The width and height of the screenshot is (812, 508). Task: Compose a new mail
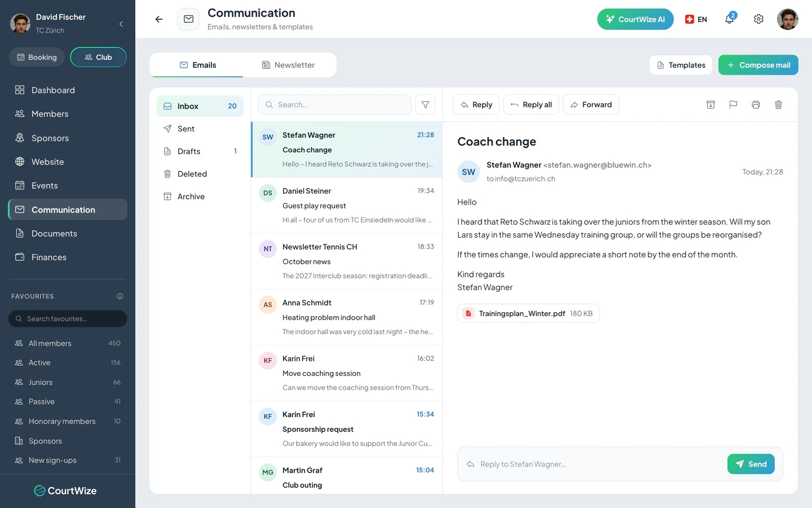click(758, 65)
